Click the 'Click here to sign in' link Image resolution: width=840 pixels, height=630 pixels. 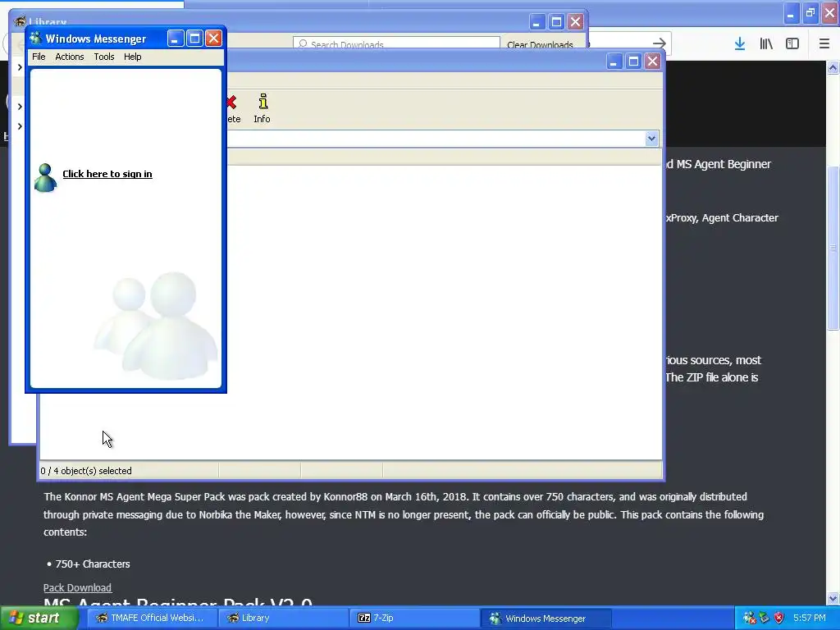tap(107, 174)
